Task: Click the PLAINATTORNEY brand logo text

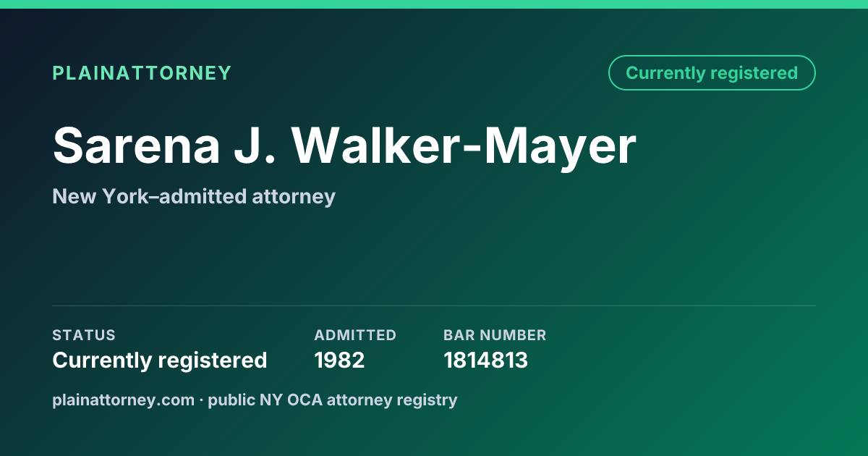Action: pyautogui.click(x=142, y=73)
